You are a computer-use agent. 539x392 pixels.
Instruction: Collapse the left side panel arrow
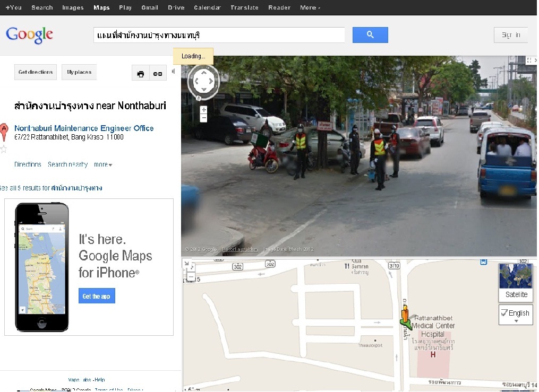(174, 71)
